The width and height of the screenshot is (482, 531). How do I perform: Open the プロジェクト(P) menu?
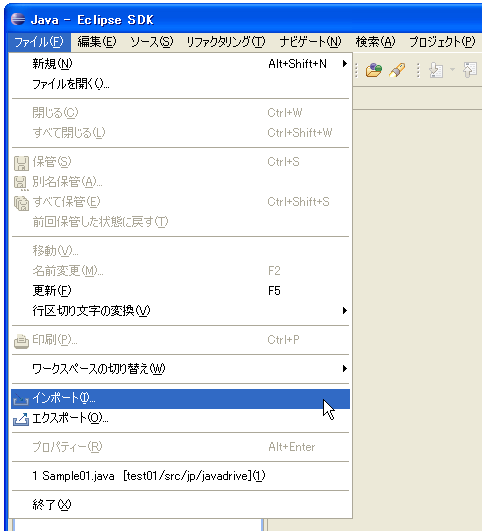(x=442, y=42)
